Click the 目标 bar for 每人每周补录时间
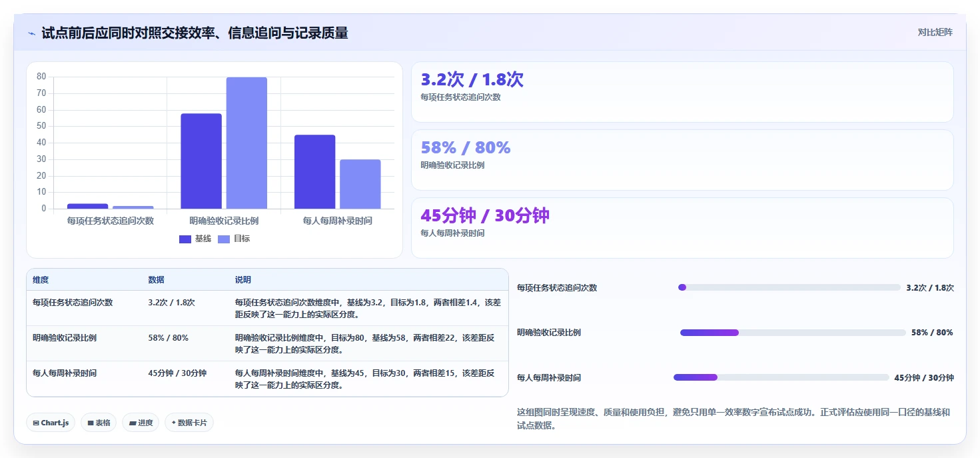 [x=360, y=184]
